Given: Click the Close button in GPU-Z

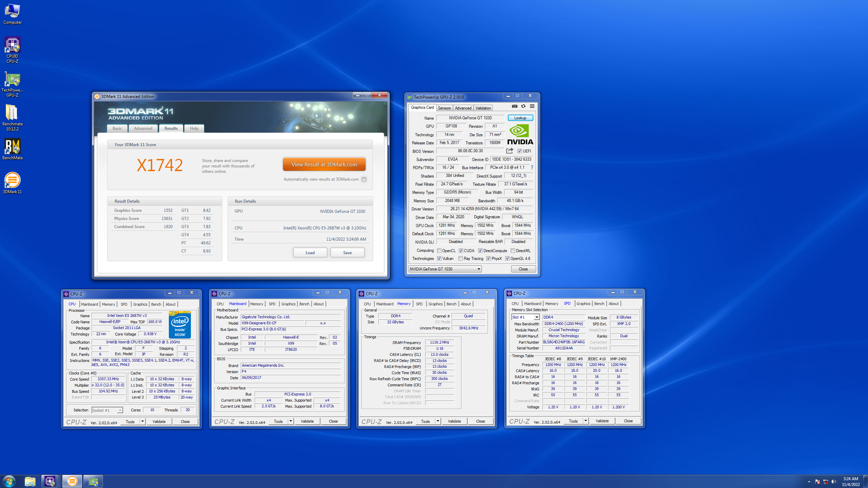Looking at the screenshot, I should coord(523,269).
